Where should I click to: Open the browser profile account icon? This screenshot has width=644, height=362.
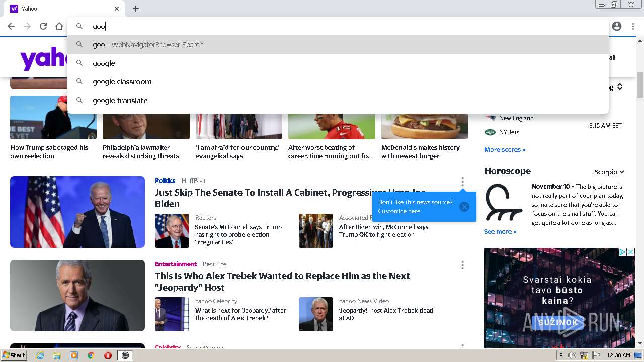pos(617,26)
